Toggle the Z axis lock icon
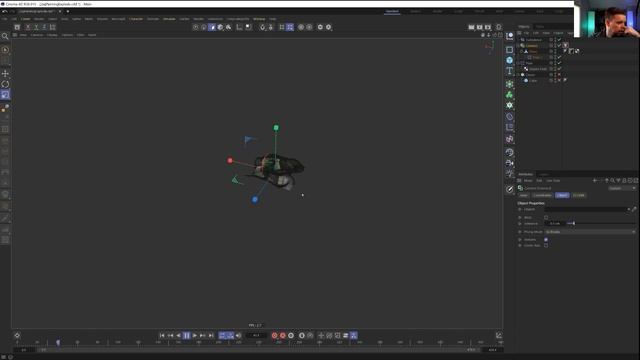This screenshot has width=640, height=360. point(44,27)
